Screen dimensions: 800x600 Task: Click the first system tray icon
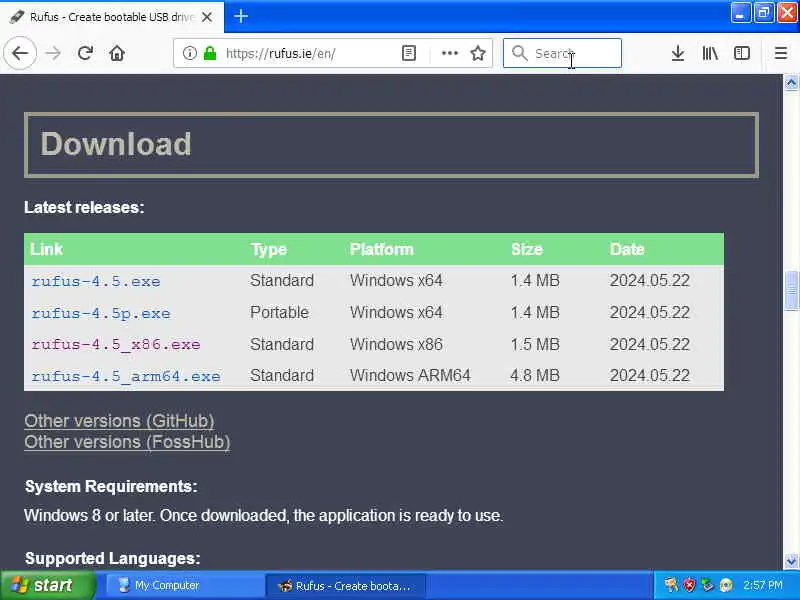(x=671, y=585)
